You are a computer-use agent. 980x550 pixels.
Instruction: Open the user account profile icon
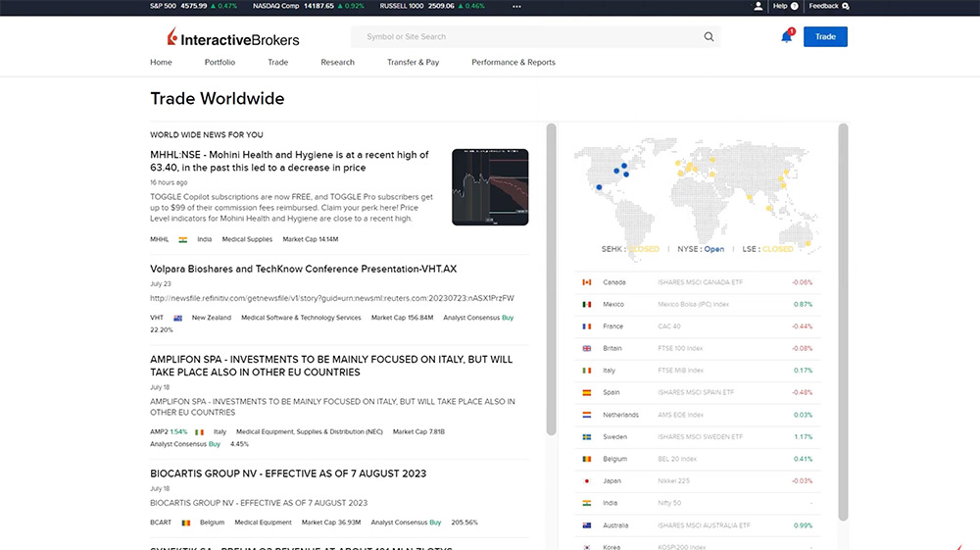(x=758, y=6)
